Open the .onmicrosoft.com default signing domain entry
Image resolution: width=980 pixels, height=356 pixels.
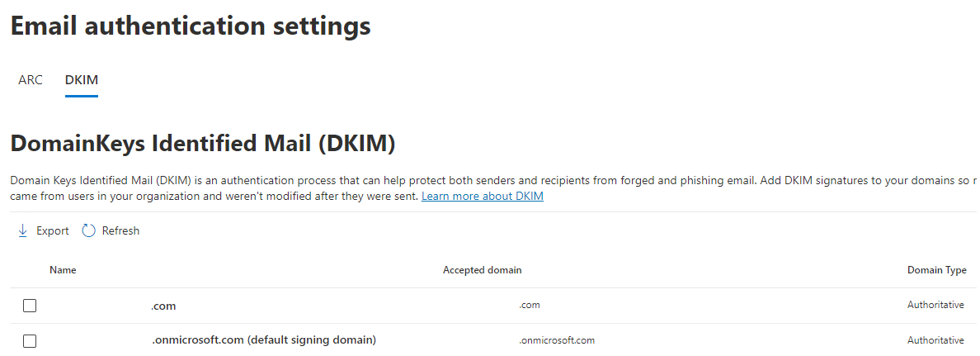(x=264, y=340)
